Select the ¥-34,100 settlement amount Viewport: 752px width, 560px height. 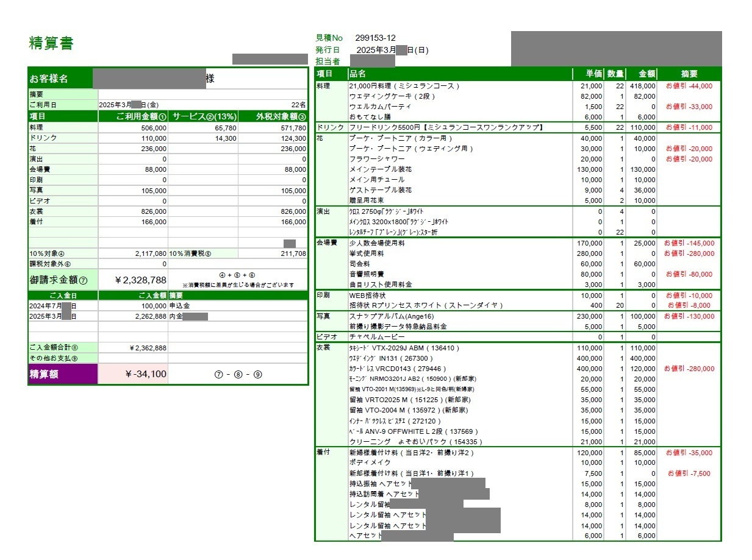[145, 374]
